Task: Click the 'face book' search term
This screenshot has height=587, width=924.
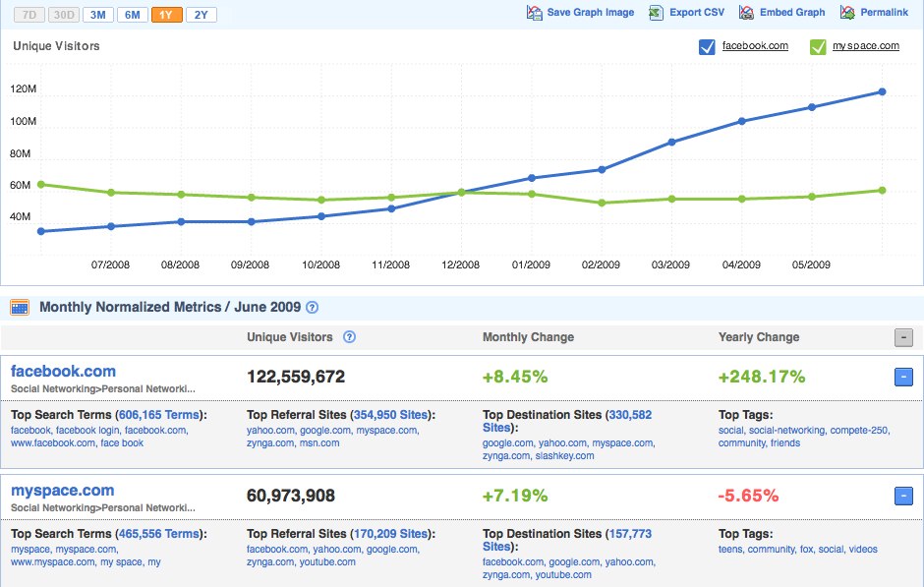Action: [x=122, y=443]
